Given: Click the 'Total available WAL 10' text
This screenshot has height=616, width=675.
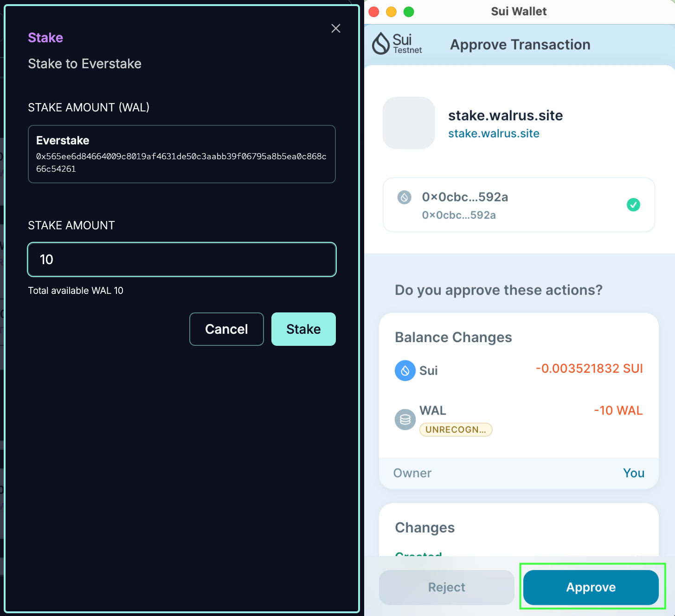Looking at the screenshot, I should (x=76, y=291).
